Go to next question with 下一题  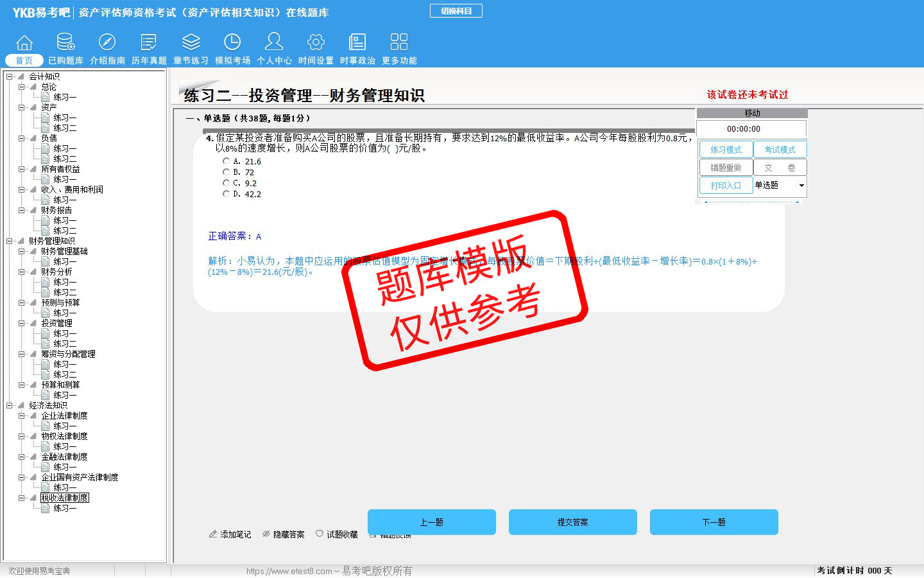tap(714, 522)
